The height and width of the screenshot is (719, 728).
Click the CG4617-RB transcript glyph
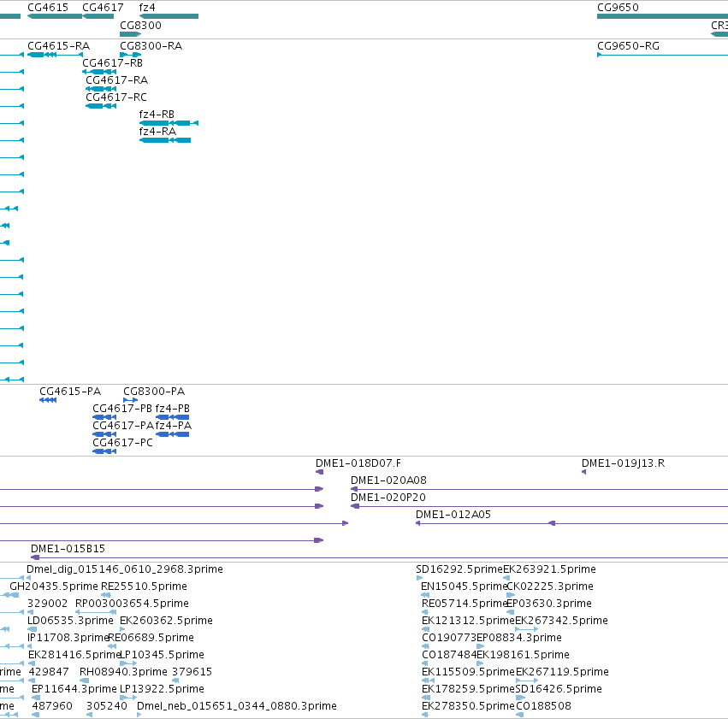click(x=99, y=72)
